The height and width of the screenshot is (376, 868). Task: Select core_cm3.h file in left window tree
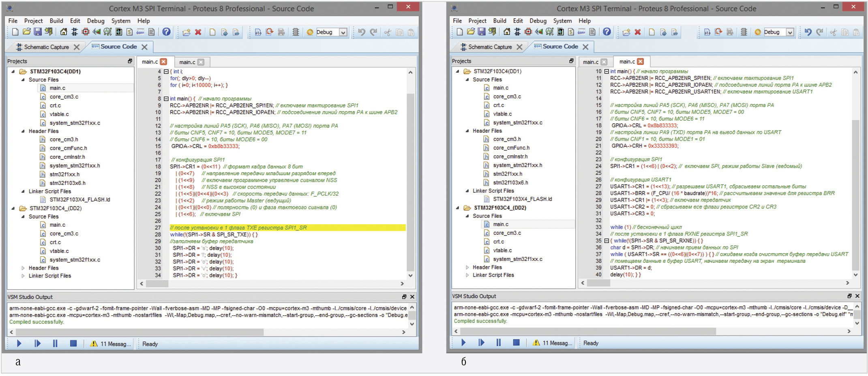pos(64,140)
